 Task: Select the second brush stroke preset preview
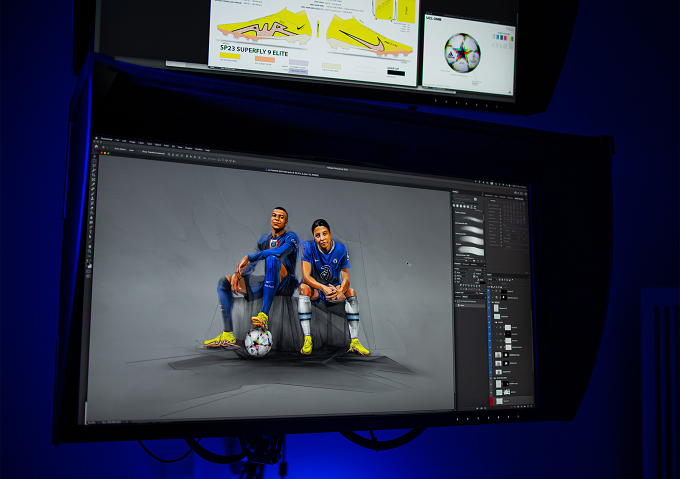pos(472,230)
